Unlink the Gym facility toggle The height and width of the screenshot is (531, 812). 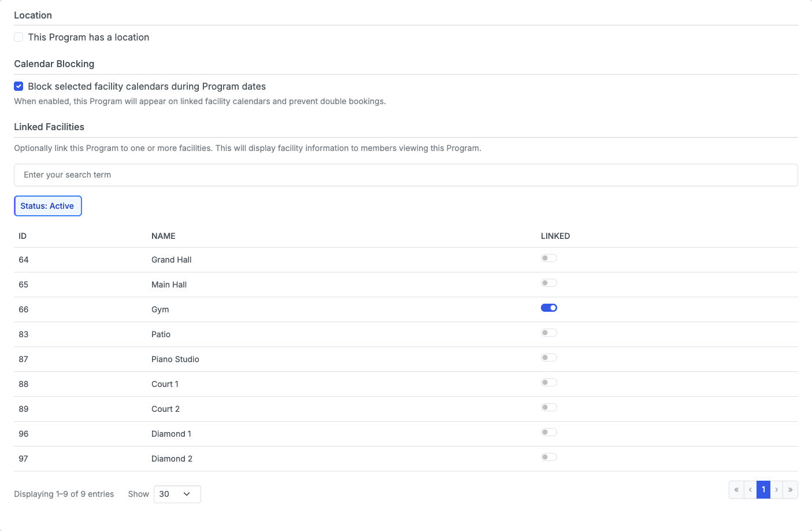pos(549,308)
